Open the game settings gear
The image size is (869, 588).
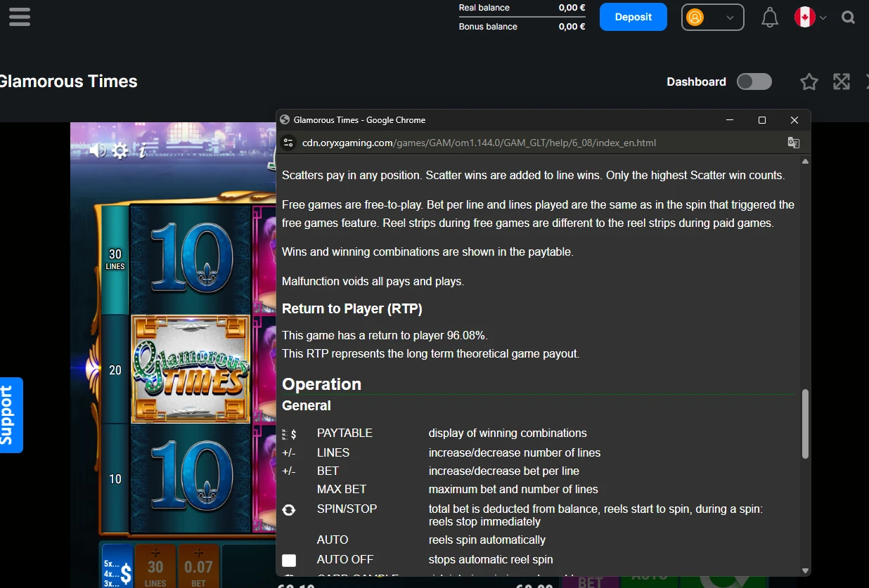coord(120,150)
